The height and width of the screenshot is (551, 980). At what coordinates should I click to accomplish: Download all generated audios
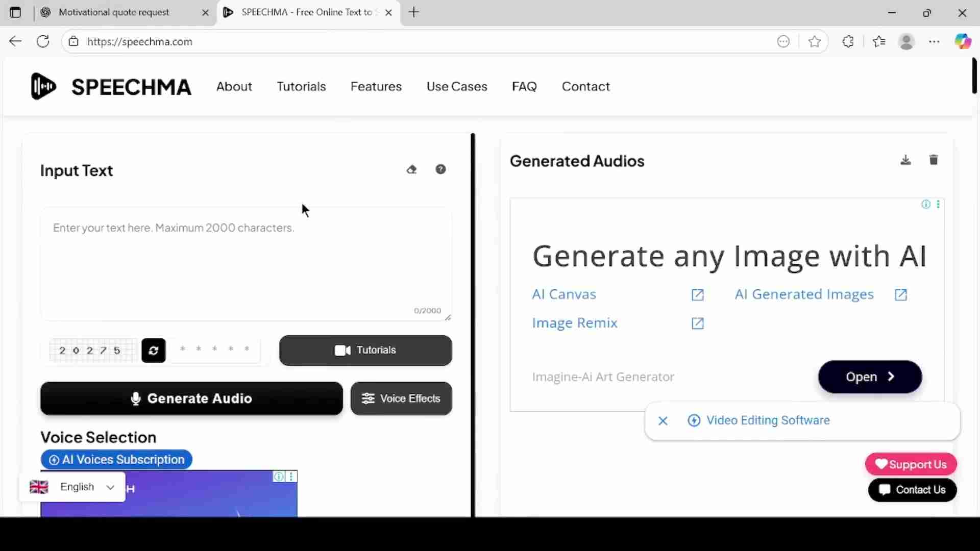(x=905, y=160)
